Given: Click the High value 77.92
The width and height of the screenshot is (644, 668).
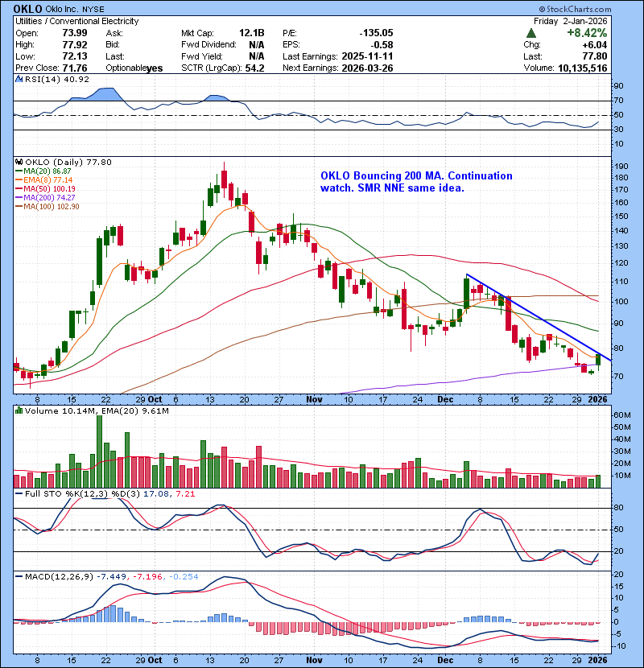Looking at the screenshot, I should click(x=75, y=45).
